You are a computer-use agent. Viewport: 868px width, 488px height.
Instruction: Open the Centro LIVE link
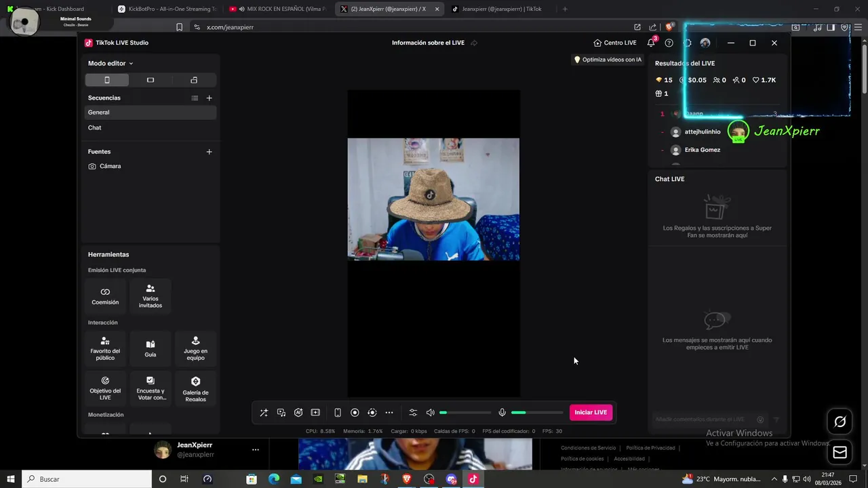tap(615, 43)
